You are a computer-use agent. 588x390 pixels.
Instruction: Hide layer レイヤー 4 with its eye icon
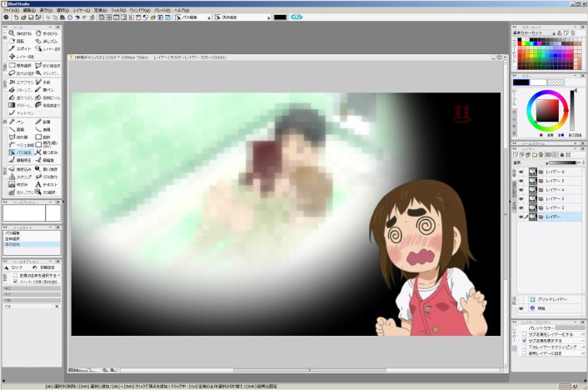coord(521,189)
